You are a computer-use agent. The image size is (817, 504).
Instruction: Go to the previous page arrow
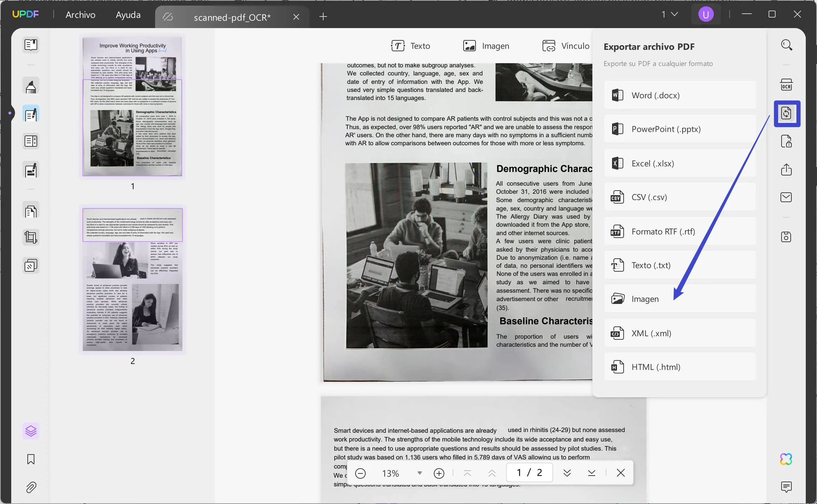[x=492, y=473]
